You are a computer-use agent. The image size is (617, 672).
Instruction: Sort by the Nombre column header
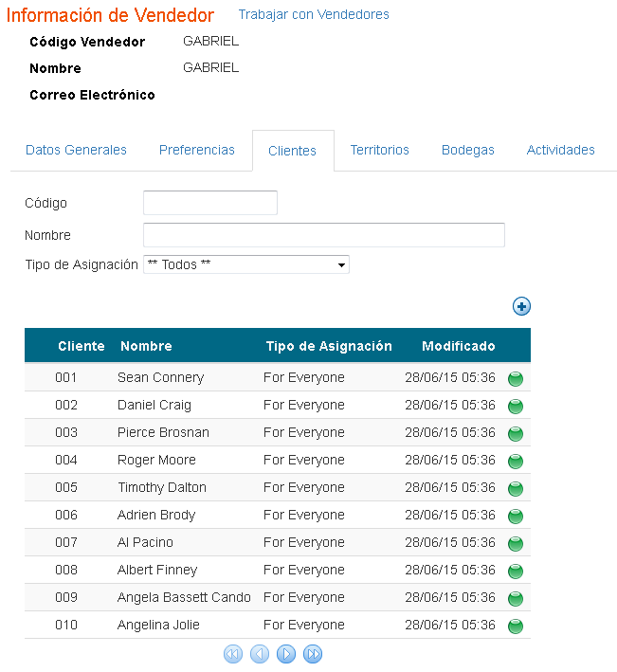[x=146, y=346]
